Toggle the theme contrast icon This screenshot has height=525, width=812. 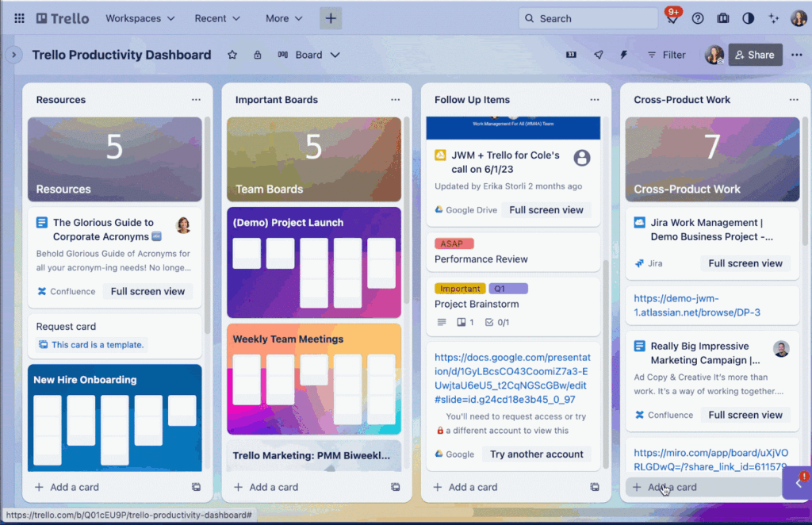748,18
